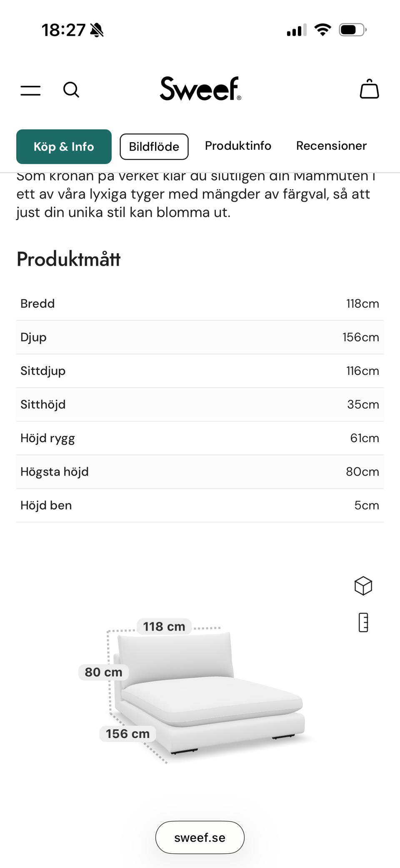Screen dimensions: 400x868
Task: Tap the sweef.se address pill
Action: click(200, 837)
